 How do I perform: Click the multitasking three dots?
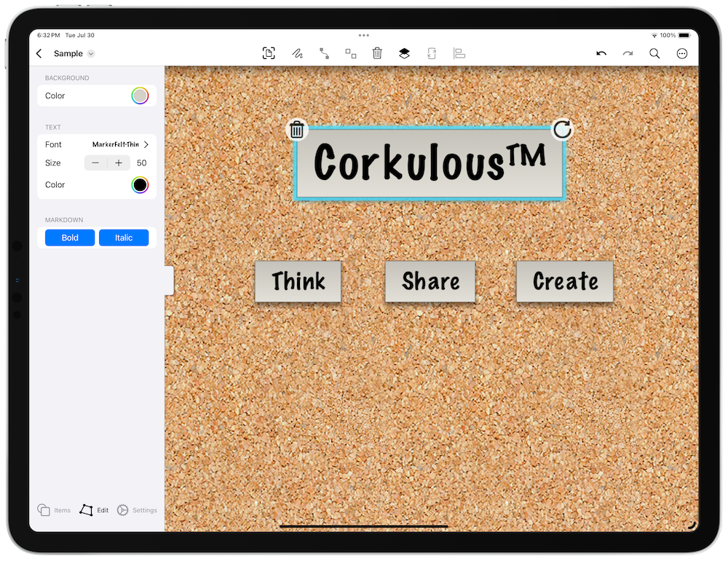point(363,35)
